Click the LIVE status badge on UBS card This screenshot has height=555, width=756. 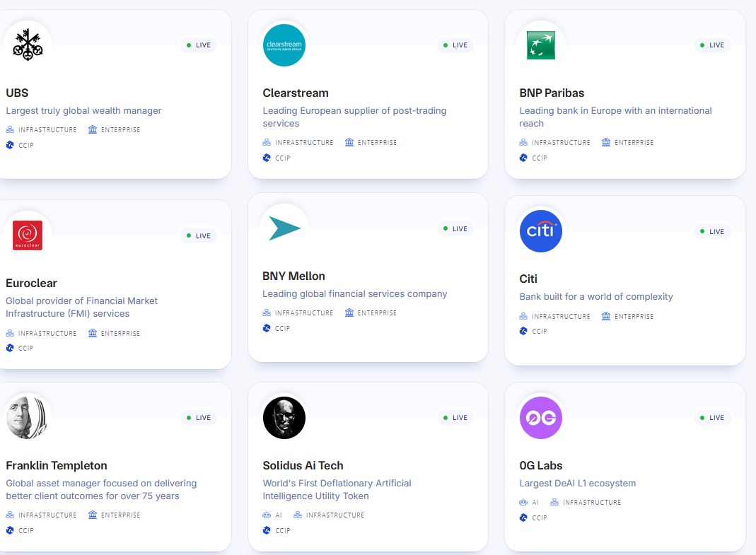(x=199, y=45)
